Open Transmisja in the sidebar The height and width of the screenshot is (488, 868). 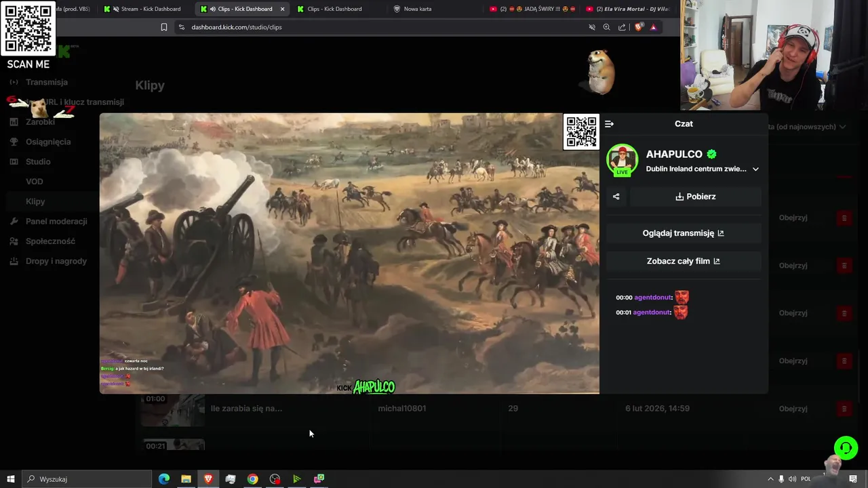point(47,82)
